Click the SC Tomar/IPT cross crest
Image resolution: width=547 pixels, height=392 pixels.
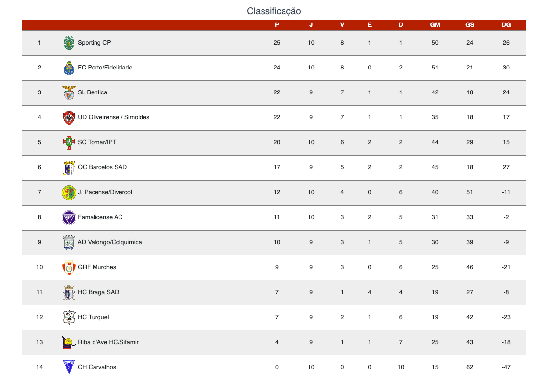tap(69, 142)
